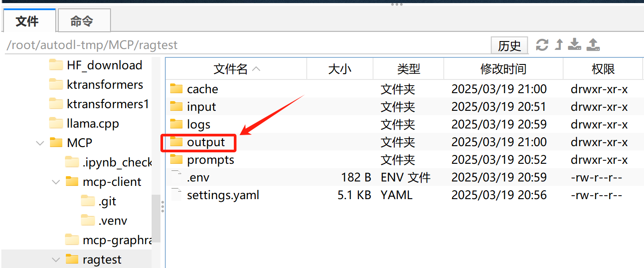The image size is (644, 268).
Task: Sort by 修改时间 column header
Action: click(x=503, y=69)
